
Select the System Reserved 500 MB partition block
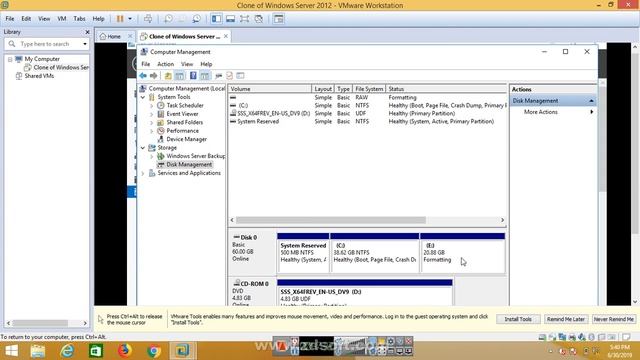click(303, 253)
